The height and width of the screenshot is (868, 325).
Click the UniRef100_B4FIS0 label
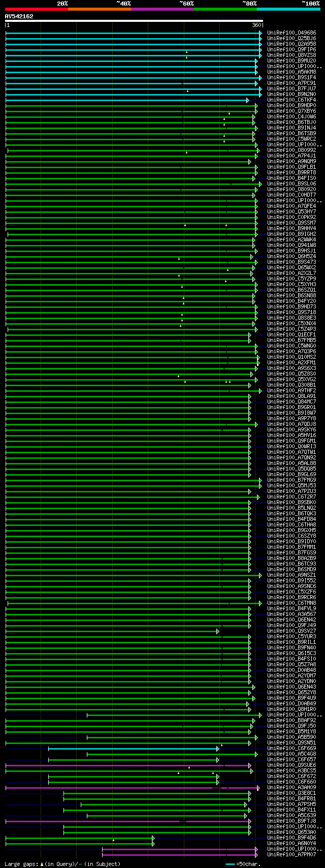click(x=291, y=178)
